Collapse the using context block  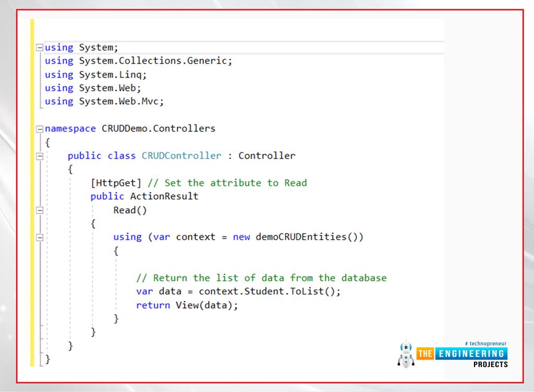click(39, 237)
